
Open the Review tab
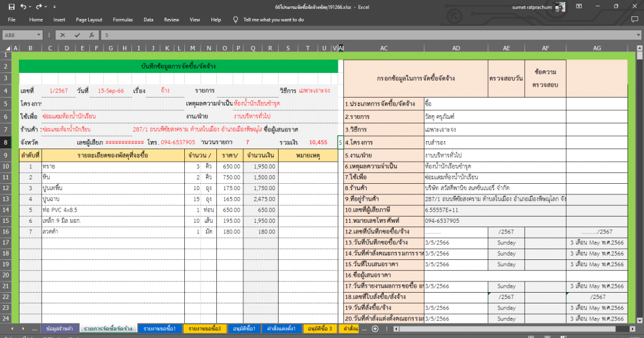pos(171,20)
